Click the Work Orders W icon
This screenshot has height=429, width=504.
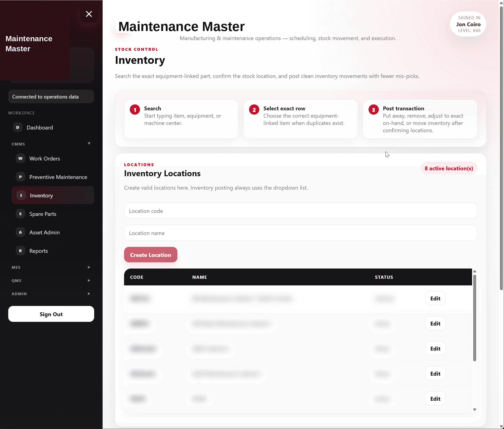click(x=21, y=158)
